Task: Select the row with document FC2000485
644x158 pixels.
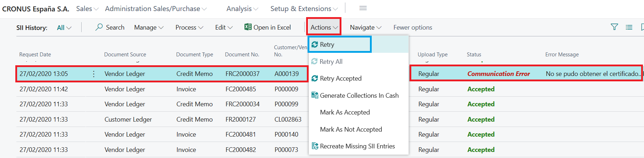Action: click(241, 89)
